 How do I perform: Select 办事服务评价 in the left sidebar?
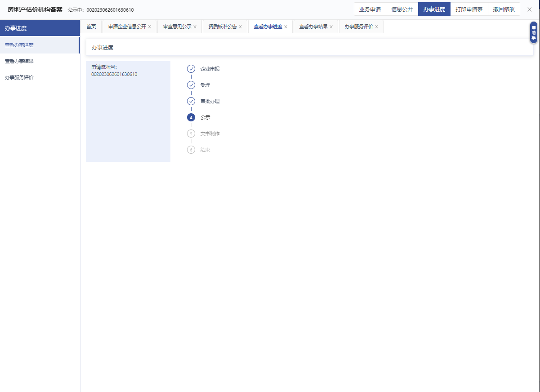tap(19, 77)
